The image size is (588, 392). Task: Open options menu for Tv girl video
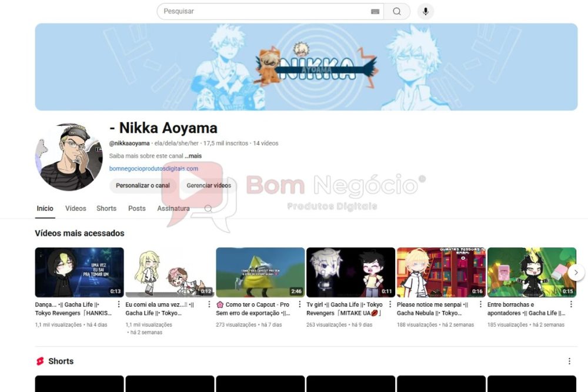click(390, 304)
